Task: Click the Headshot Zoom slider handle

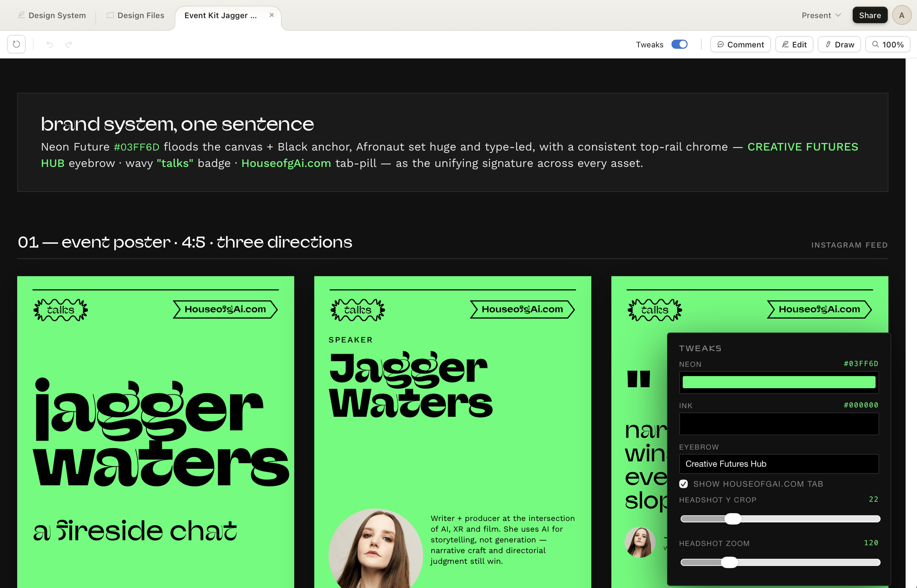Action: 729,562
